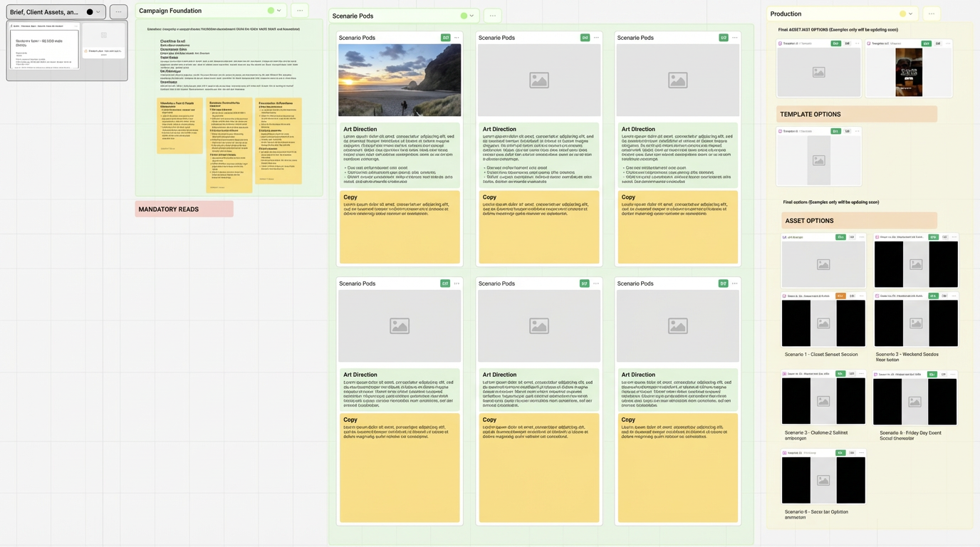Open the sunset beach photo thumbnail
Viewport: 980px width, 547px height.
pyautogui.click(x=400, y=80)
